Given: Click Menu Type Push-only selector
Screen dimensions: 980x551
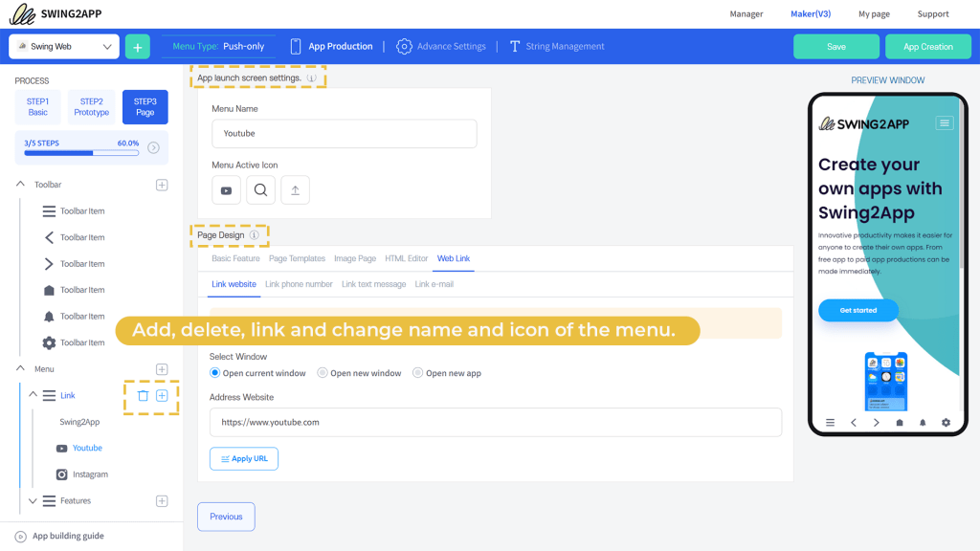Looking at the screenshot, I should (218, 46).
